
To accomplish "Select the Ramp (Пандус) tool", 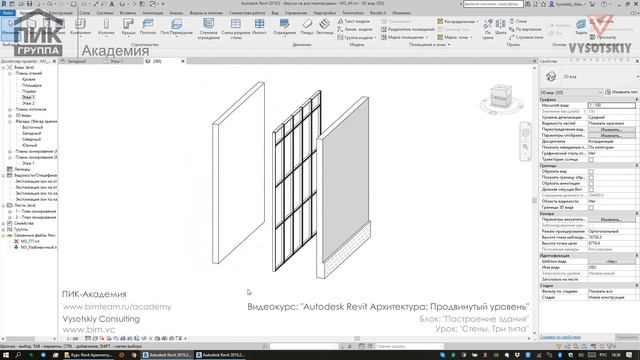I will (307, 27).
